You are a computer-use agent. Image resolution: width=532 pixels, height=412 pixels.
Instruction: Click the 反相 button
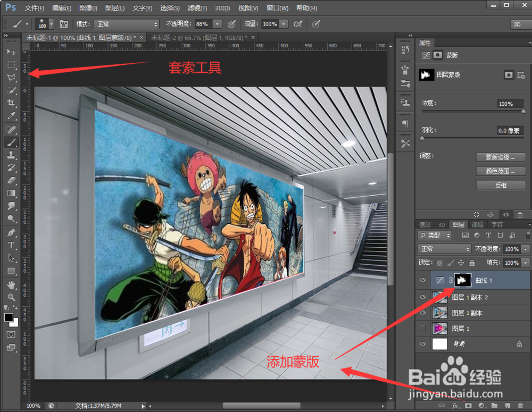coord(501,186)
